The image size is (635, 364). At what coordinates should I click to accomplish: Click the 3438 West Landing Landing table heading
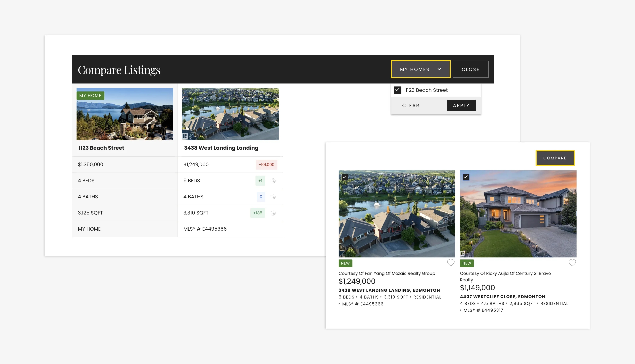pos(221,148)
